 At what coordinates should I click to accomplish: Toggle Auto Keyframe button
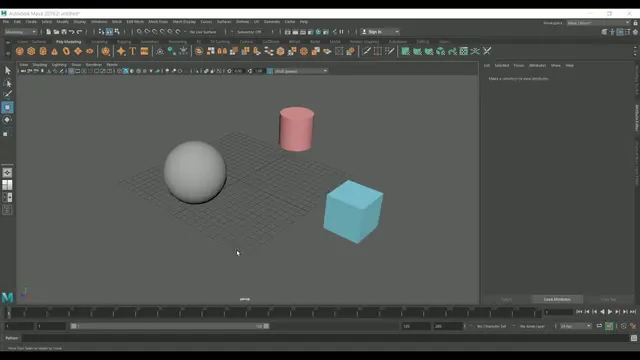click(x=609, y=326)
